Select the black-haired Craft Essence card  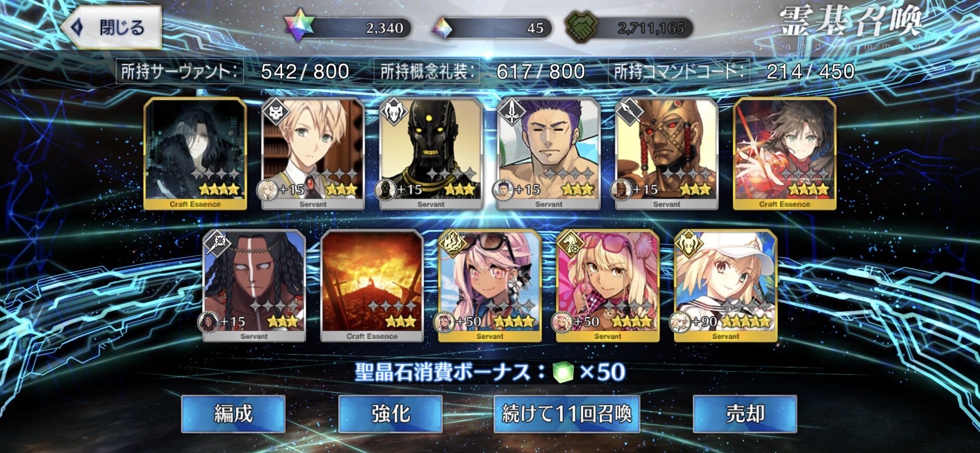point(195,154)
